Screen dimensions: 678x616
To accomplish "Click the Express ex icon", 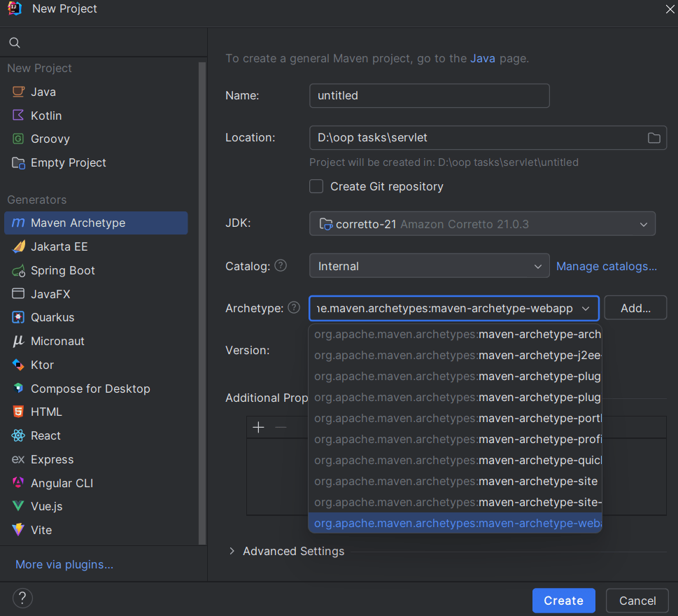I will [x=18, y=459].
